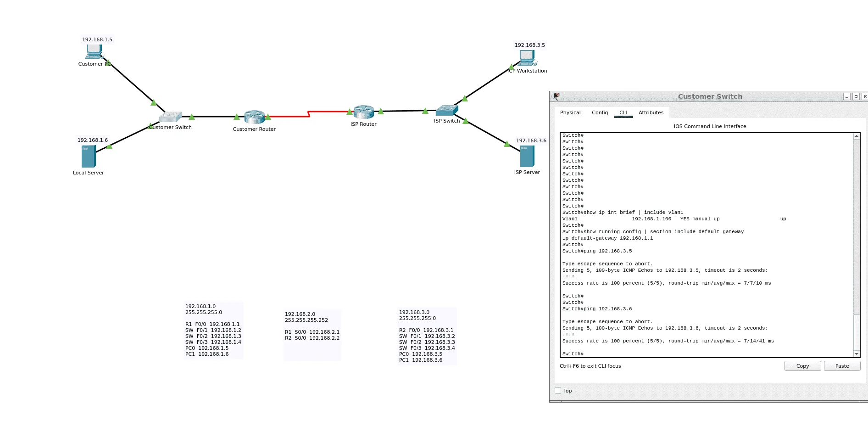
Task: Select the 192.168.3.0 network note
Action: click(427, 336)
